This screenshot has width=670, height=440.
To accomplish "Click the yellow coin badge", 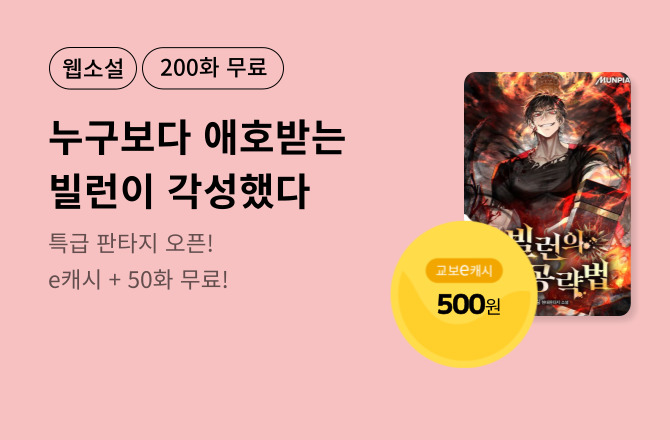I will (x=464, y=294).
